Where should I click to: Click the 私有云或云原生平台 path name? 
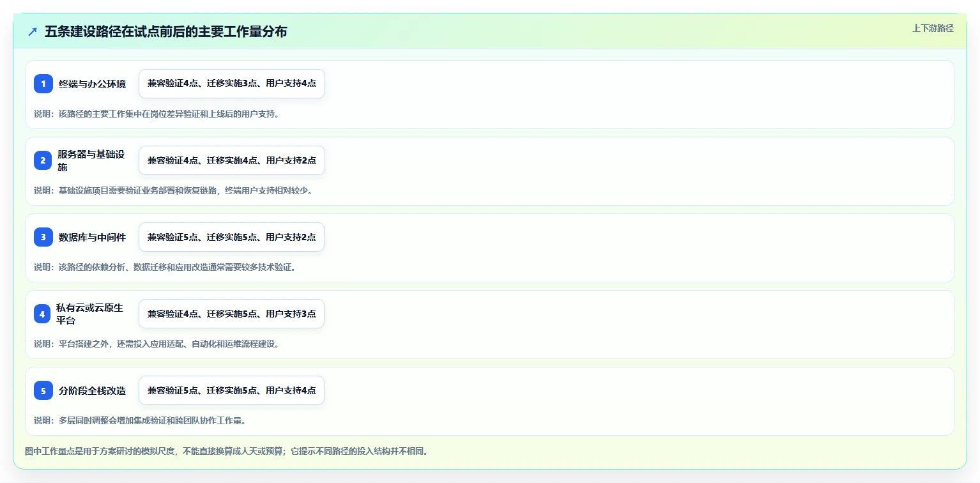[90, 314]
